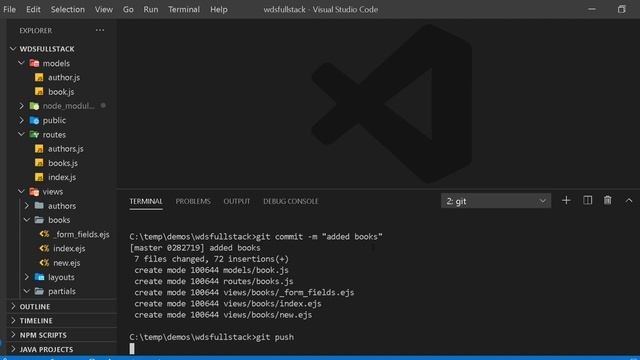640x360 pixels.
Task: Collapse the partials folder chevron
Action: (x=27, y=291)
